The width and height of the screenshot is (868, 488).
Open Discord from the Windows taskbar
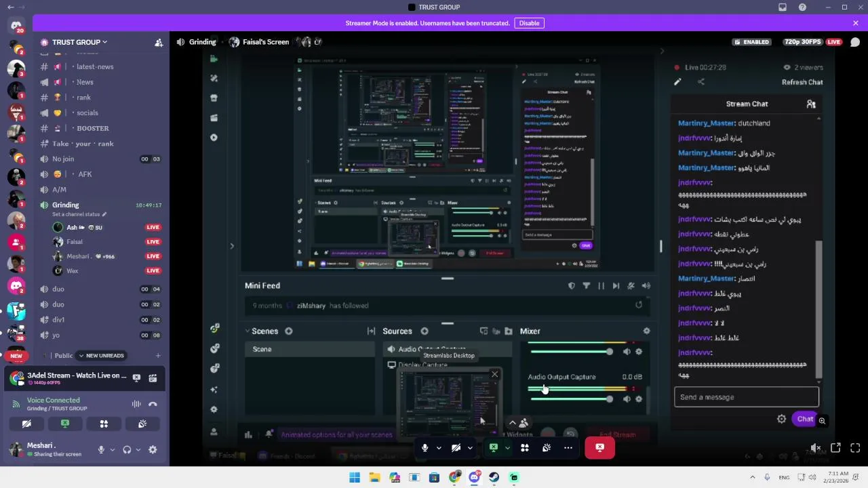pos(474,477)
